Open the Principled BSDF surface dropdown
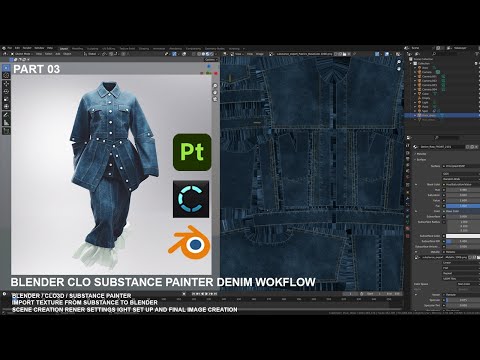 point(462,166)
